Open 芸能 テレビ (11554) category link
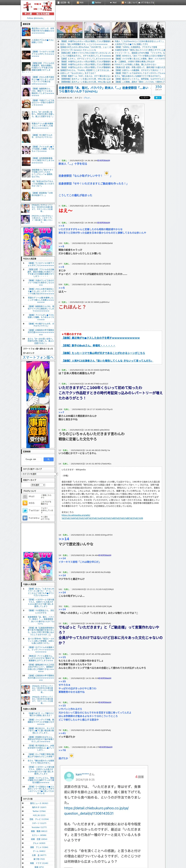 click(39, 819)
